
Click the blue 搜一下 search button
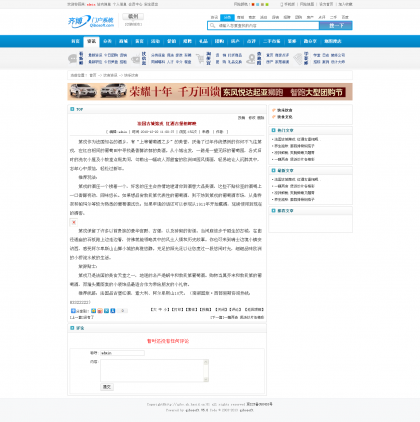[336, 25]
